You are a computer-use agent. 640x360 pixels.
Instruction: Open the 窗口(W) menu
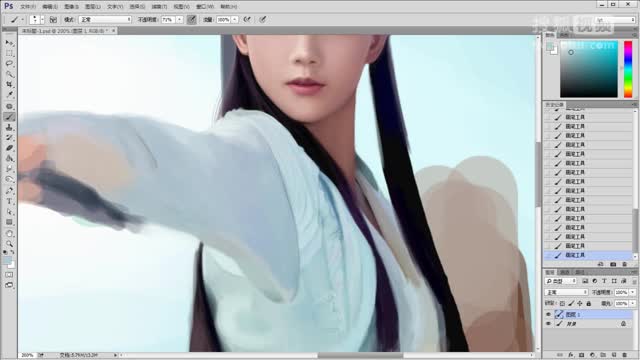pyautogui.click(x=205, y=7)
